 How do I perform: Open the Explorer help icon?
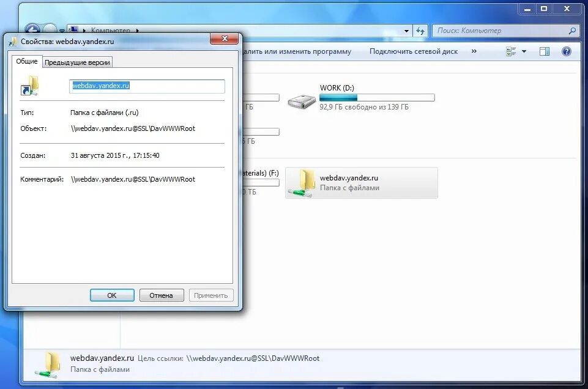566,51
